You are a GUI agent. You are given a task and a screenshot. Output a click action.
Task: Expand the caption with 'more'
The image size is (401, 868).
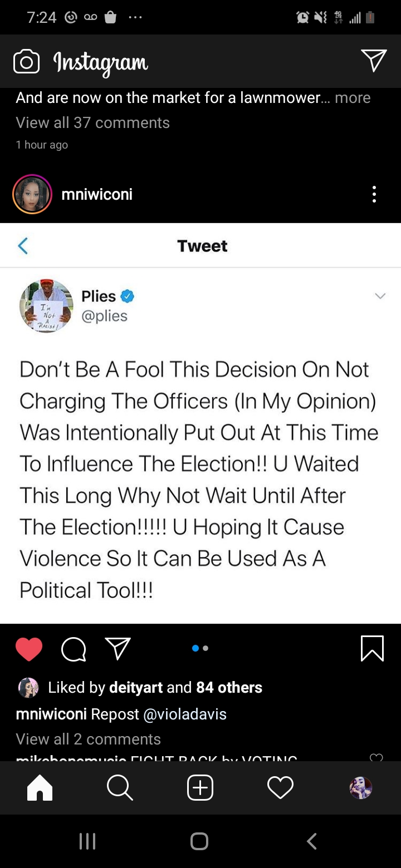tap(353, 98)
